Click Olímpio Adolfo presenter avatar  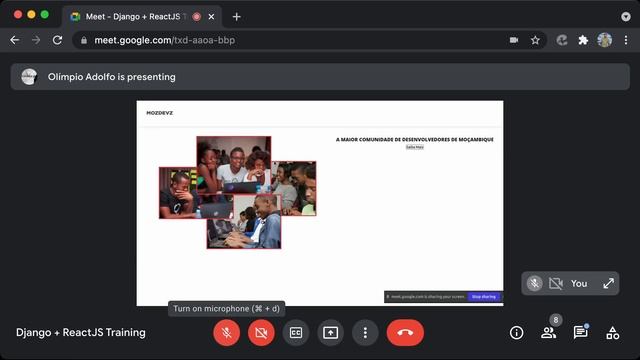(x=29, y=77)
